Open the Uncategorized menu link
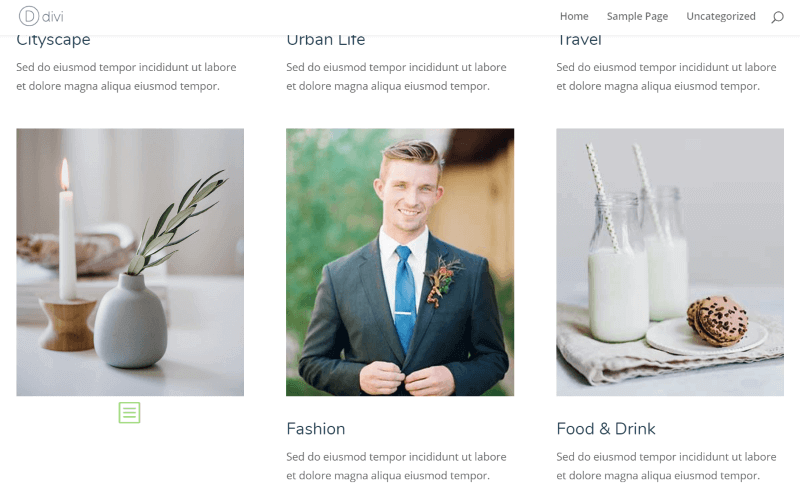 [720, 16]
